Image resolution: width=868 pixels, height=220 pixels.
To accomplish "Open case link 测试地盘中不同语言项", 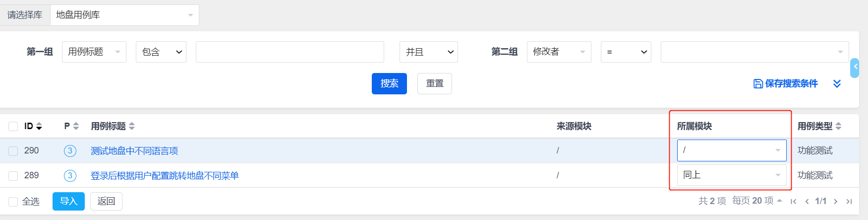I will pyautogui.click(x=134, y=150).
